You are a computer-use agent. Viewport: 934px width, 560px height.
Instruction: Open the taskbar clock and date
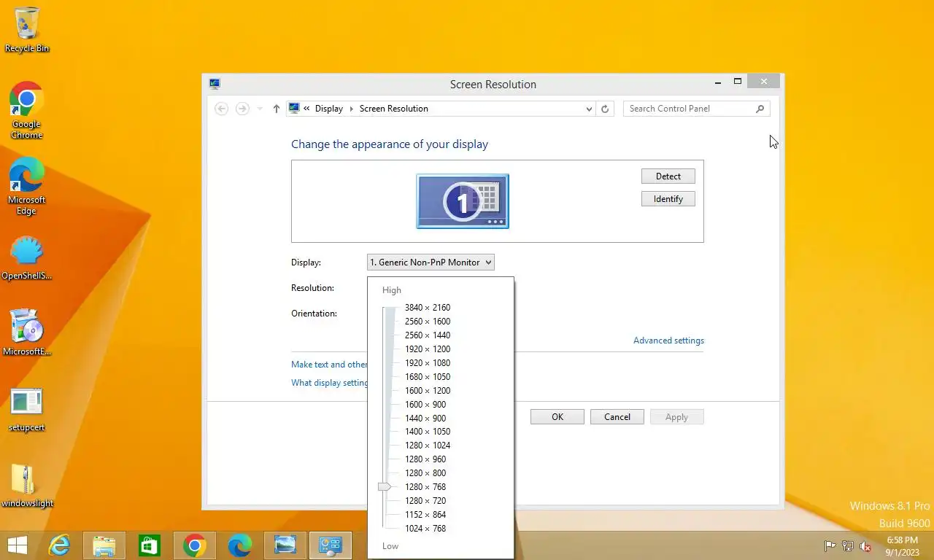[x=903, y=546]
